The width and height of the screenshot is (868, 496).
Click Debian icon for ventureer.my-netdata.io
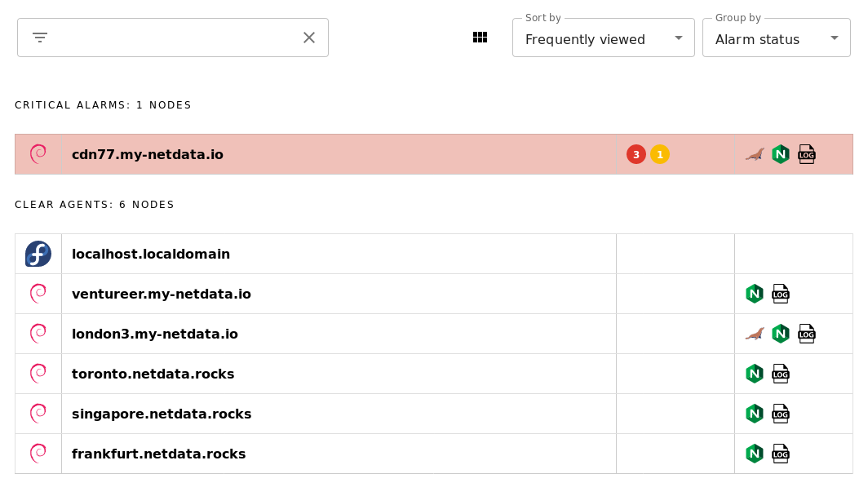pyautogui.click(x=38, y=294)
